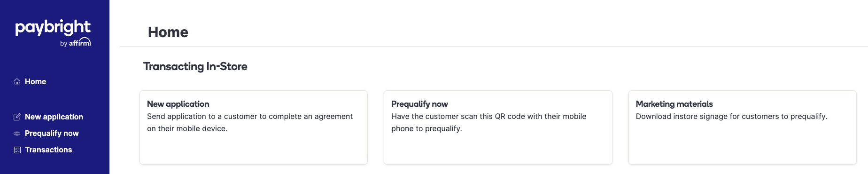Click the chart icon beside Transactions

tap(17, 150)
